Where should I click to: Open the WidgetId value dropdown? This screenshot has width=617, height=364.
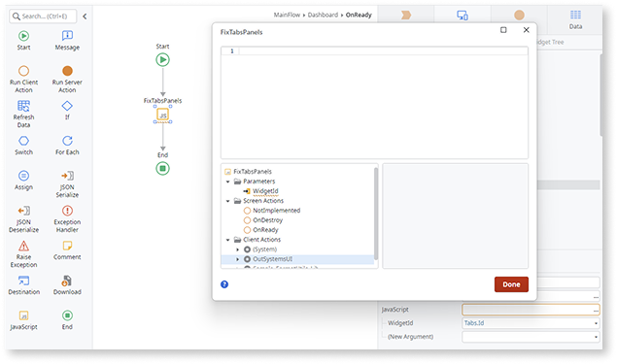tap(597, 323)
